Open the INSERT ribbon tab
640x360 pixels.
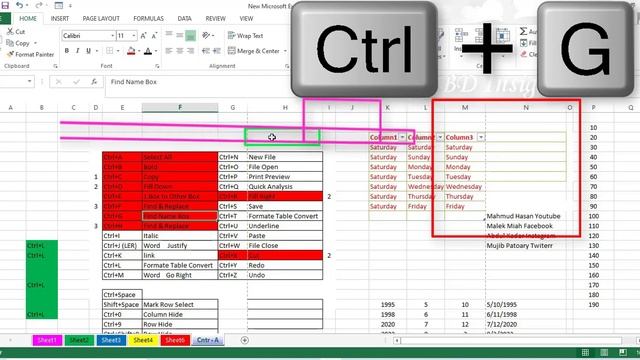coord(60,18)
